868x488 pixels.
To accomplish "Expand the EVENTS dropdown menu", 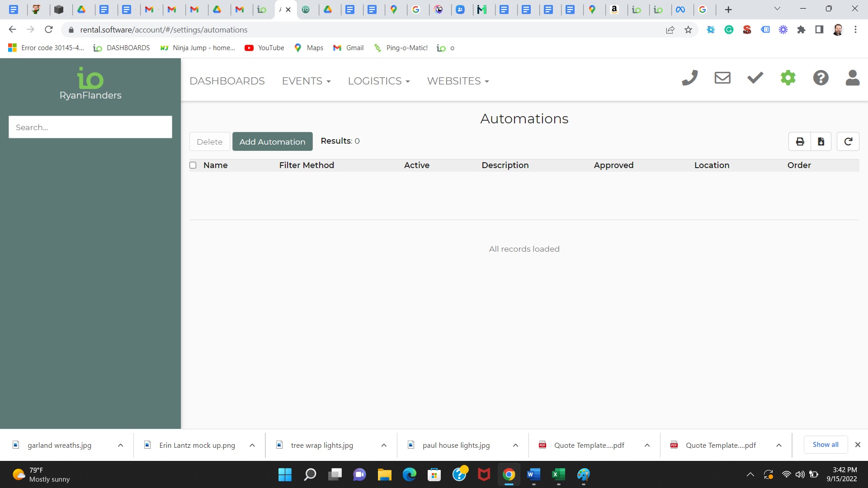I will point(306,81).
